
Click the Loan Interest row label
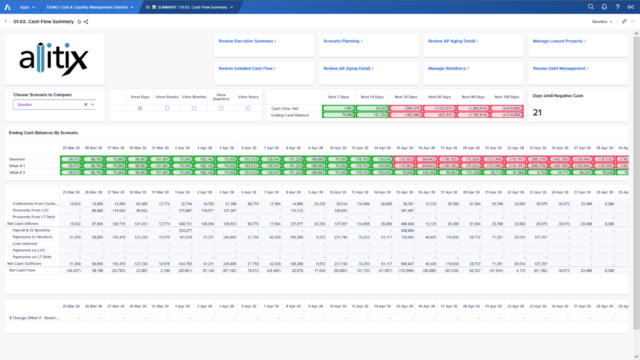(24, 244)
